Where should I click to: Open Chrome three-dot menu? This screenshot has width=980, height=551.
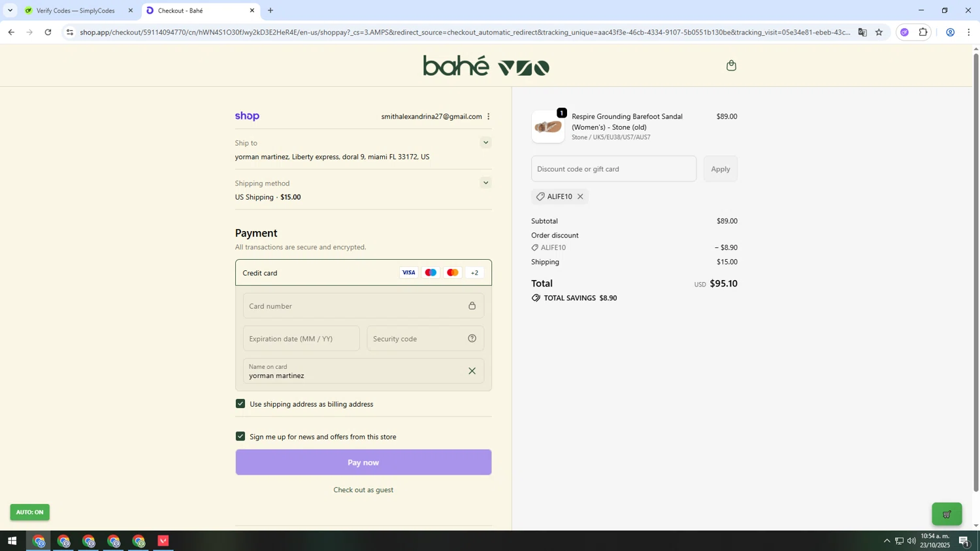click(969, 32)
